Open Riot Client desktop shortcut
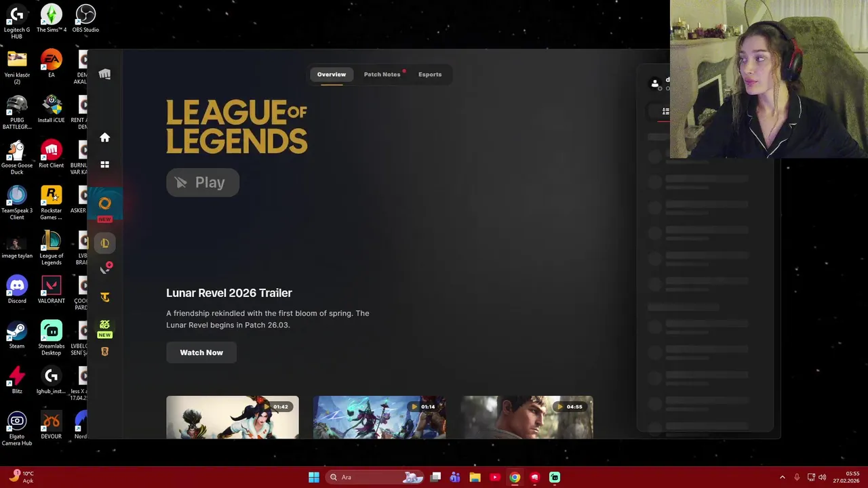This screenshot has width=868, height=488. coord(51,155)
